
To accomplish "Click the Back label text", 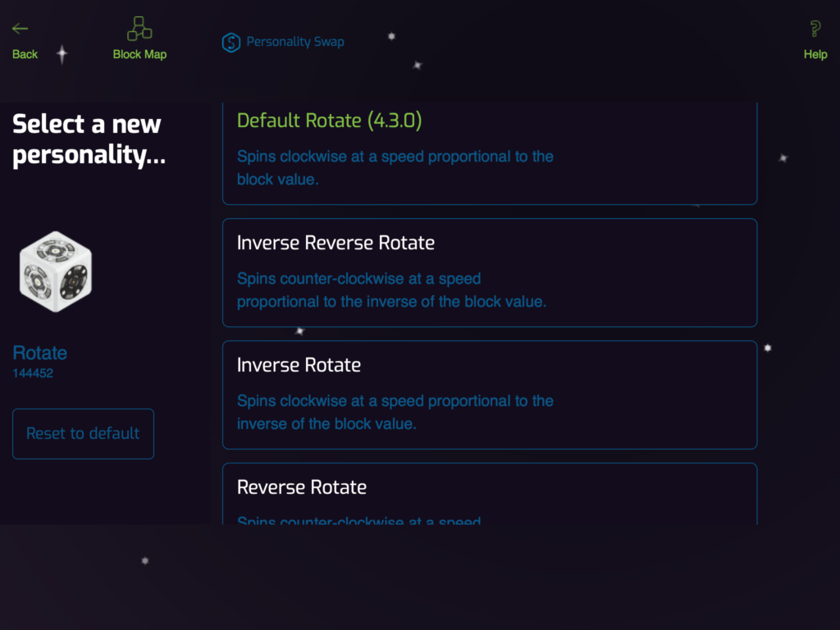I will [25, 54].
